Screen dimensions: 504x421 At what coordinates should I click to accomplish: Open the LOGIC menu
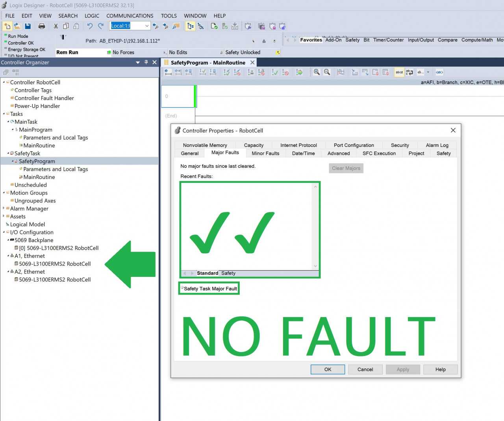pos(92,16)
